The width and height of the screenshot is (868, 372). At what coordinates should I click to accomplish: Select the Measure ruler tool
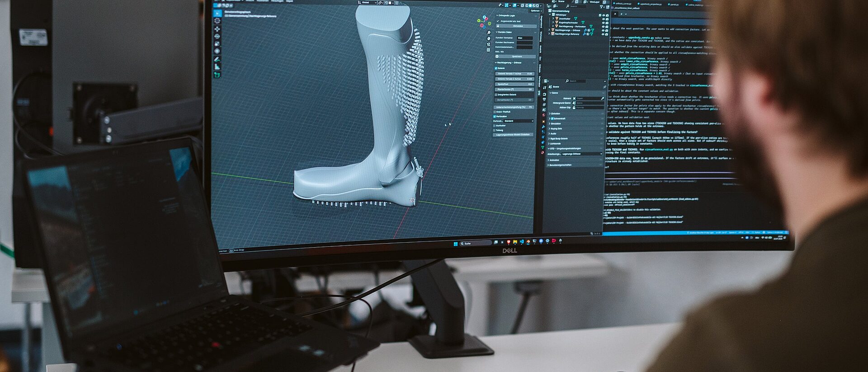point(217,67)
